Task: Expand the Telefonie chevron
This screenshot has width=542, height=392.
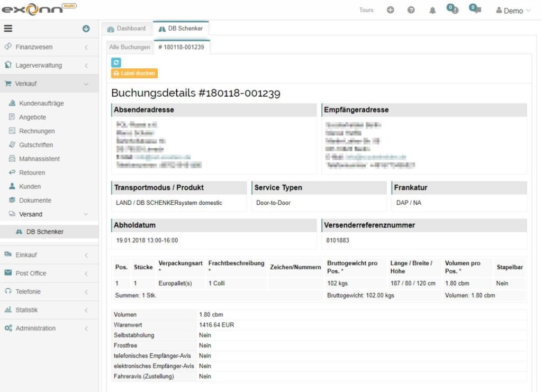Action: coord(86,292)
